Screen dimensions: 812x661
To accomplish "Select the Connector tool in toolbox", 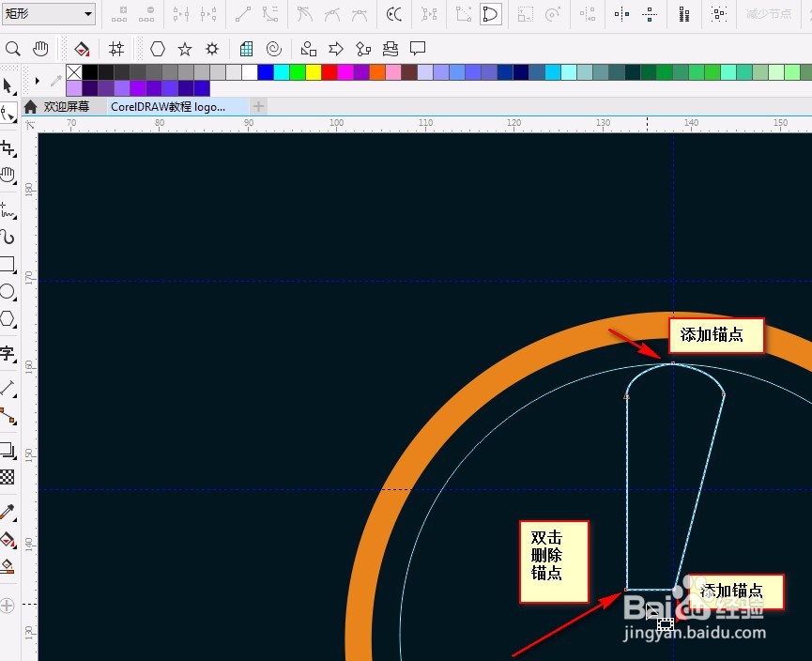I will 8,415.
